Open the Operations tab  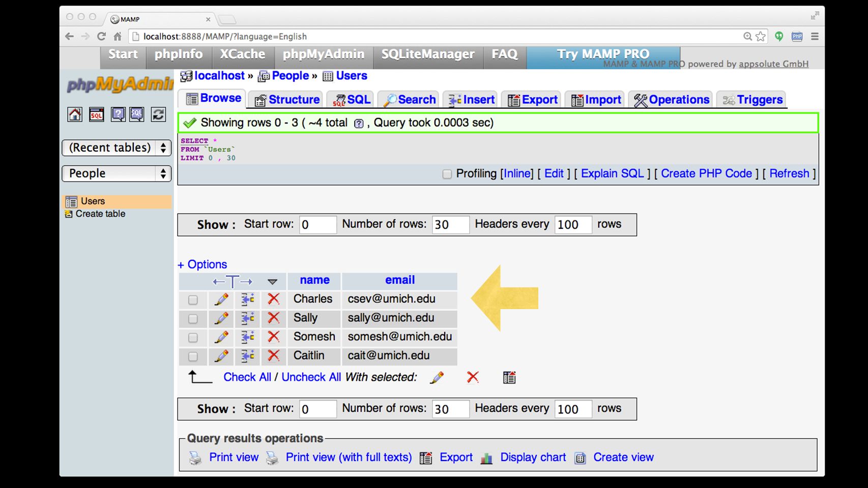pyautogui.click(x=672, y=100)
